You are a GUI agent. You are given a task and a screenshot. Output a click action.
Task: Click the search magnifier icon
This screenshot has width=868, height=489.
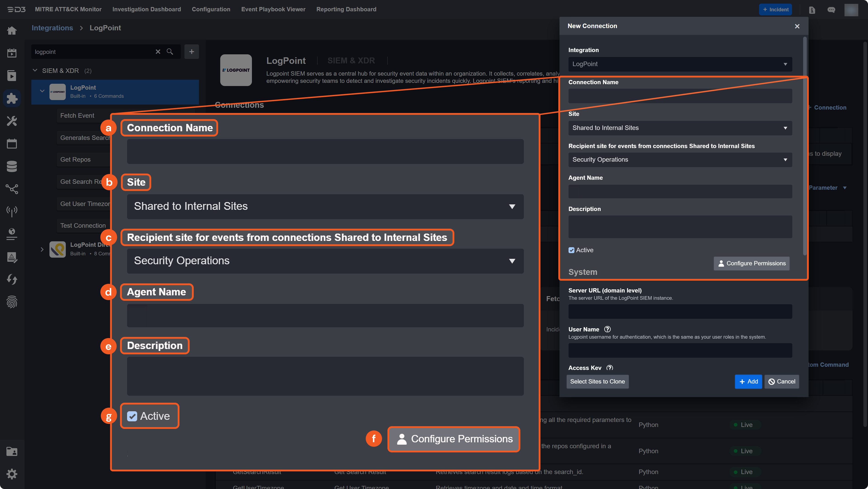coord(170,52)
